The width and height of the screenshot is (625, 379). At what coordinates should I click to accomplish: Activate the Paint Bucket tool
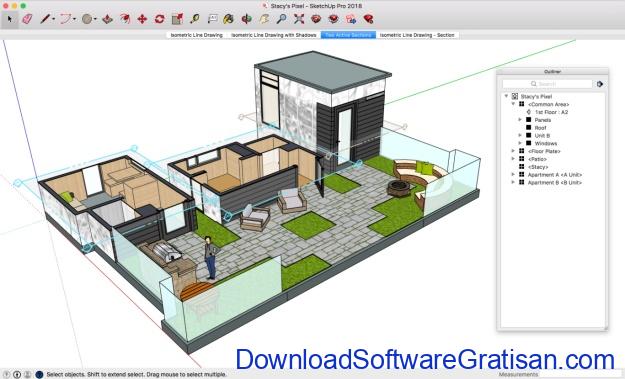[228, 19]
